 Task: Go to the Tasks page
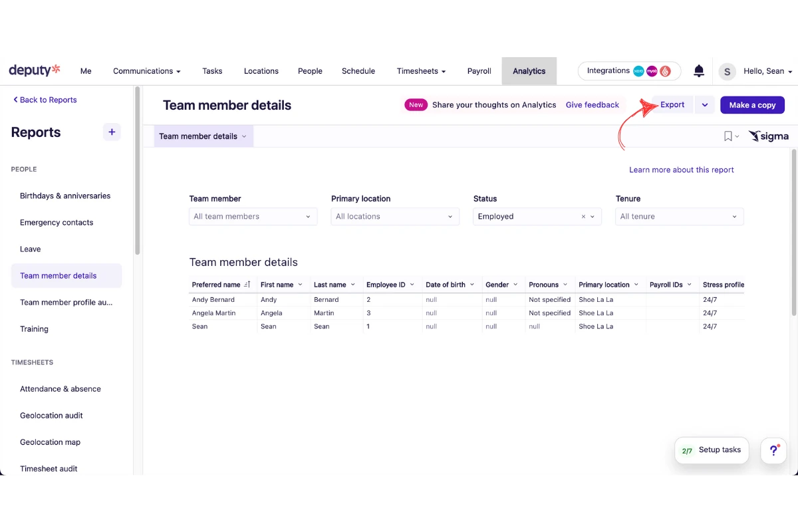(212, 71)
